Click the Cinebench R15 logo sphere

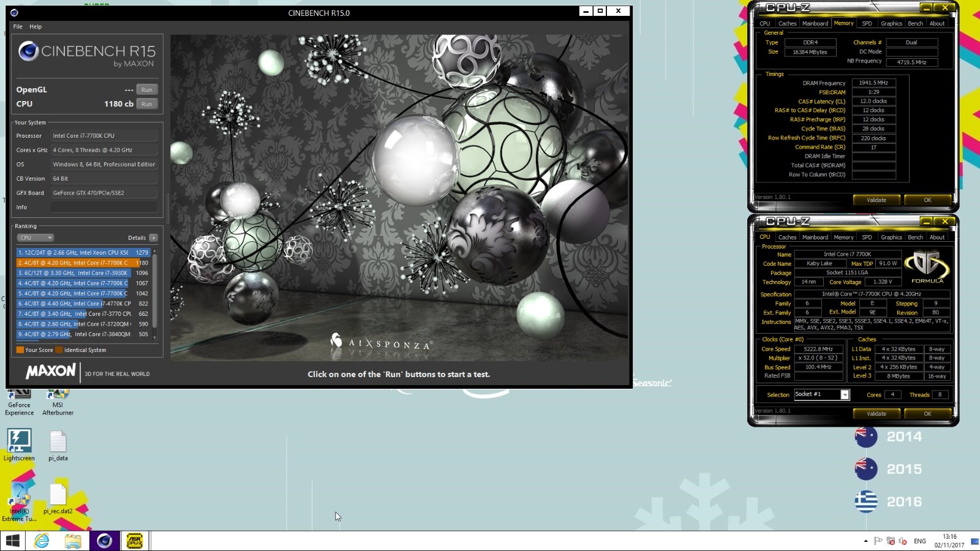click(x=28, y=51)
